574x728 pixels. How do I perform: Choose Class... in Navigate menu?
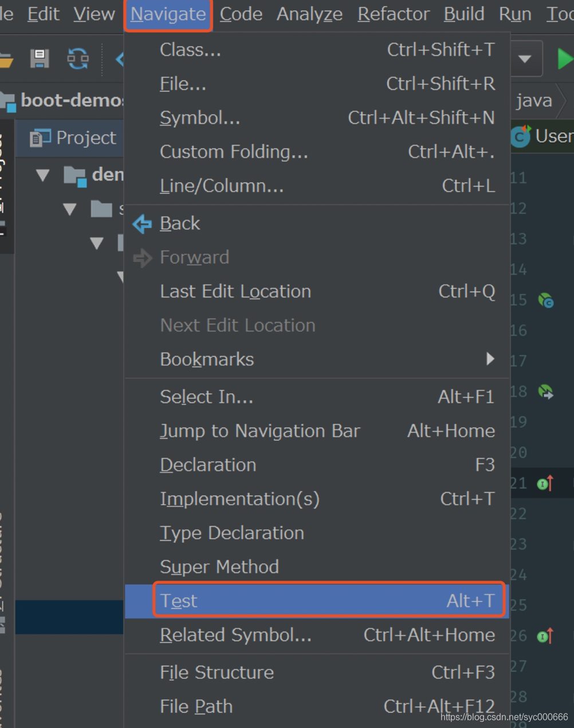click(x=317, y=50)
